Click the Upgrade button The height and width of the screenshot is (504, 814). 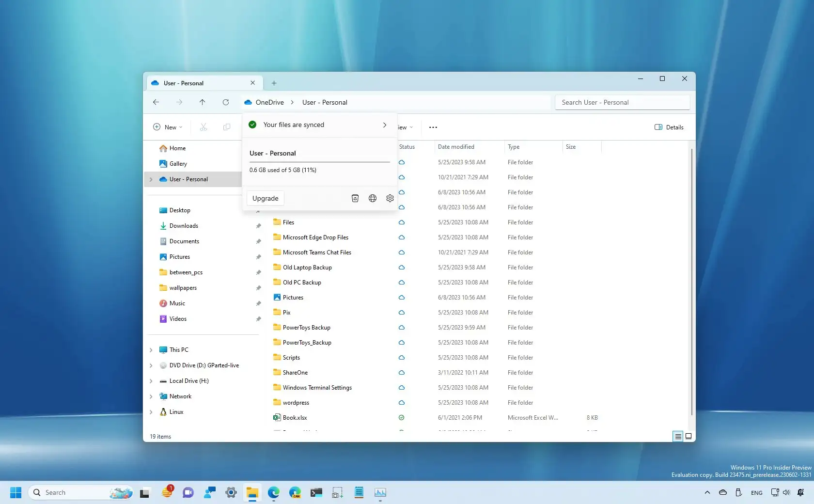(265, 198)
